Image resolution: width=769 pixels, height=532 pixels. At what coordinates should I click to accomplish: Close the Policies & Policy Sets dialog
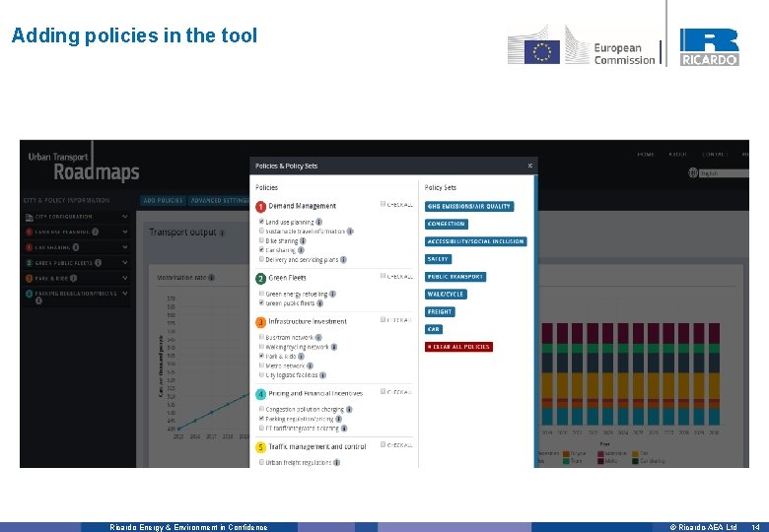[x=530, y=166]
